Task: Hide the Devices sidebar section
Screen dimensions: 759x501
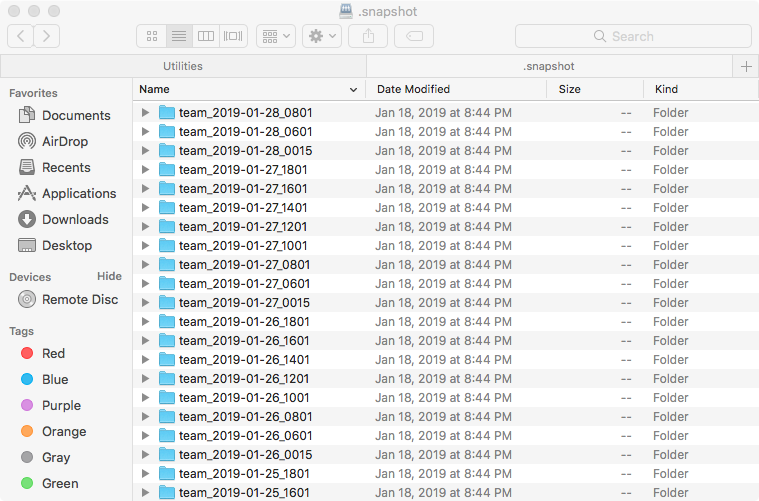Action: (109, 276)
